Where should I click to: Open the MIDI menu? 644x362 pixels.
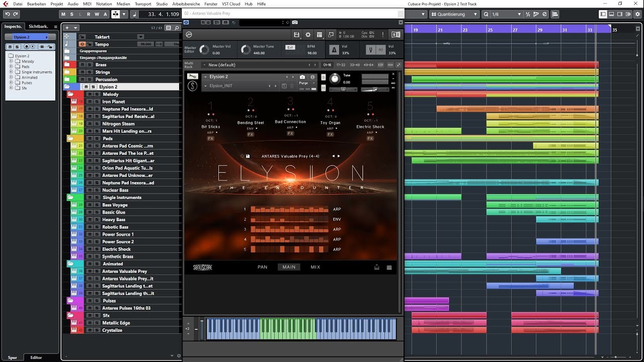tap(88, 4)
